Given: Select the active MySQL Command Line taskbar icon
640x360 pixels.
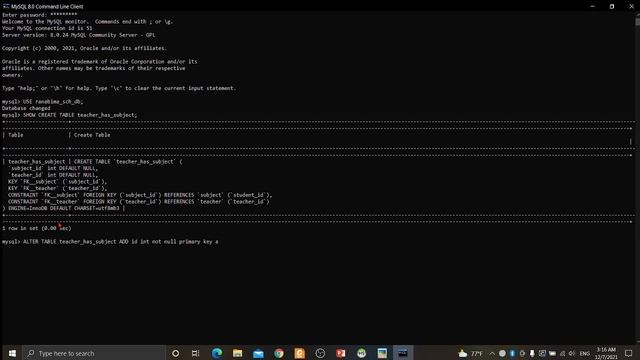Looking at the screenshot, I should [403, 353].
